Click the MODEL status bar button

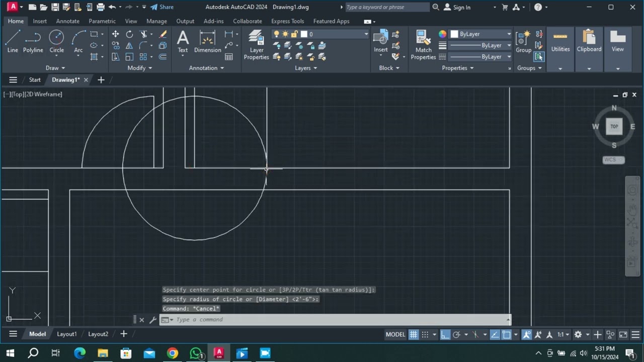pyautogui.click(x=395, y=334)
